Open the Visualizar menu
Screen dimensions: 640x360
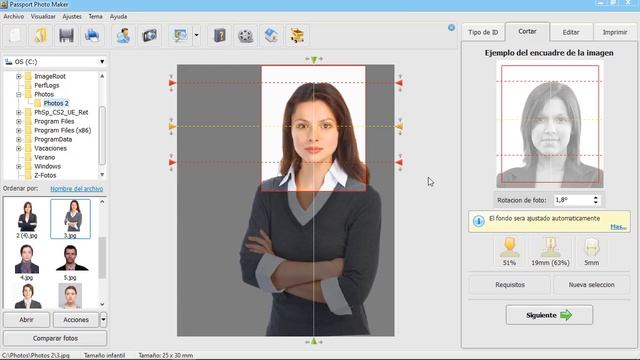coord(43,16)
